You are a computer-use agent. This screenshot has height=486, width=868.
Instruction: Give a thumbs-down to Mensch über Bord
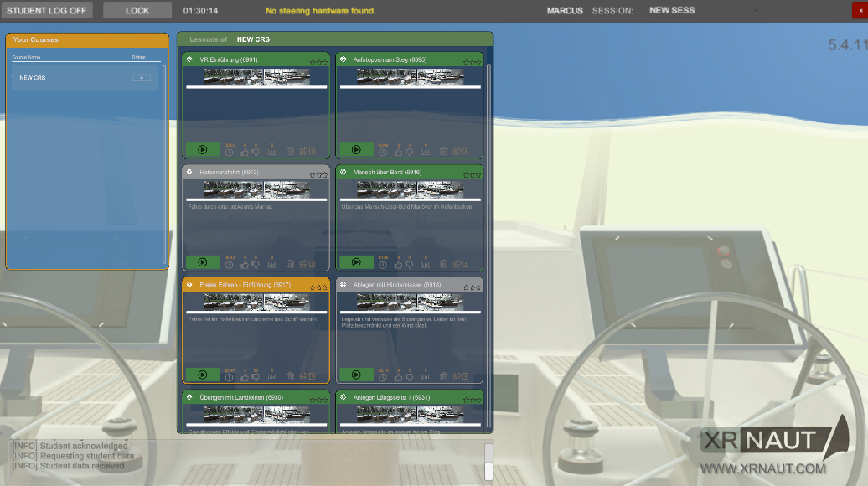410,262
